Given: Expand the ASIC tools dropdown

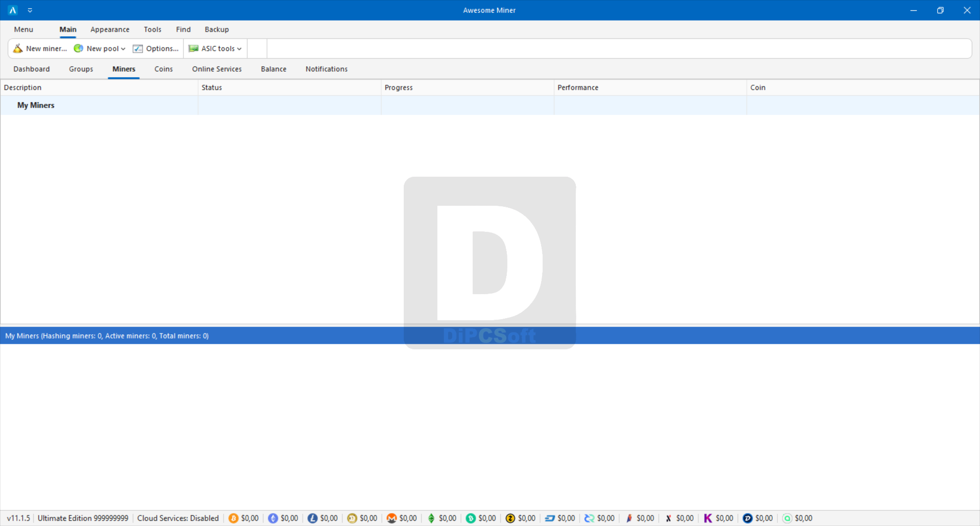Looking at the screenshot, I should tap(215, 49).
